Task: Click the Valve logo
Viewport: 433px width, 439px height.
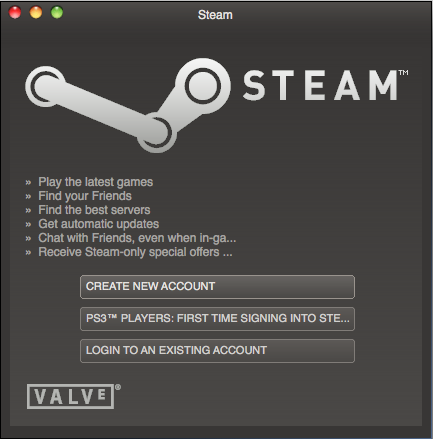Action: pos(70,396)
